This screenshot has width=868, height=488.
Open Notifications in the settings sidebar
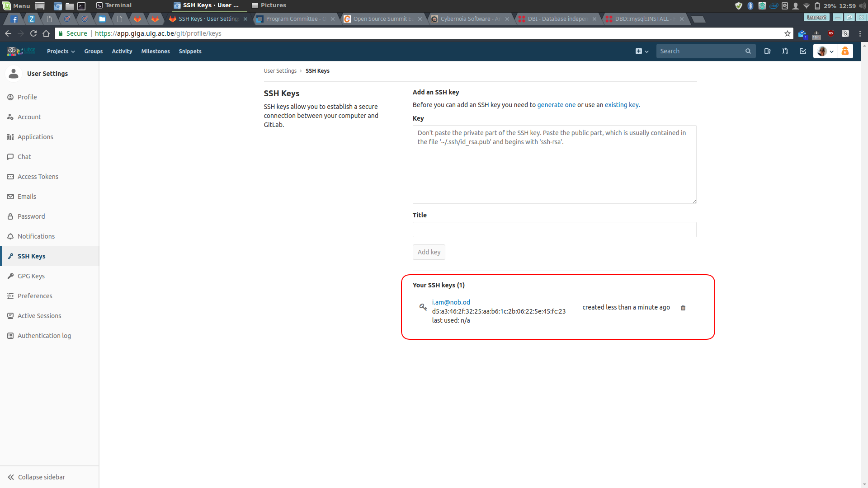(49, 236)
